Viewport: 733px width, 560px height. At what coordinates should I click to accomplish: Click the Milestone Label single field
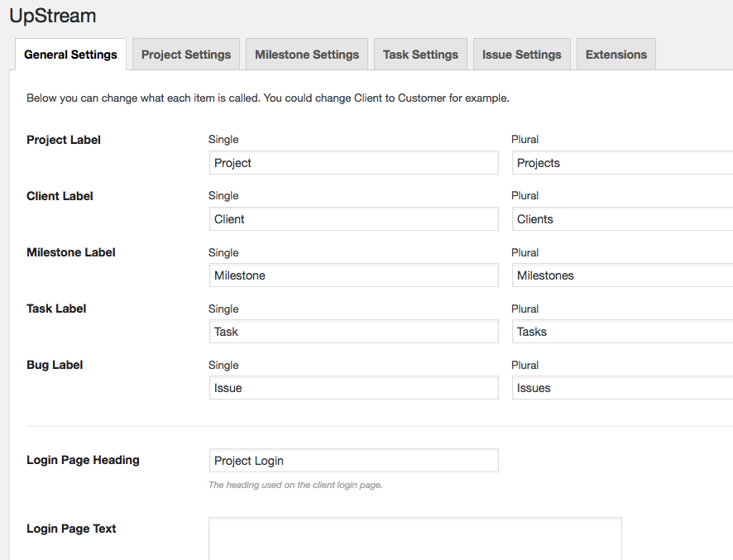point(353,275)
